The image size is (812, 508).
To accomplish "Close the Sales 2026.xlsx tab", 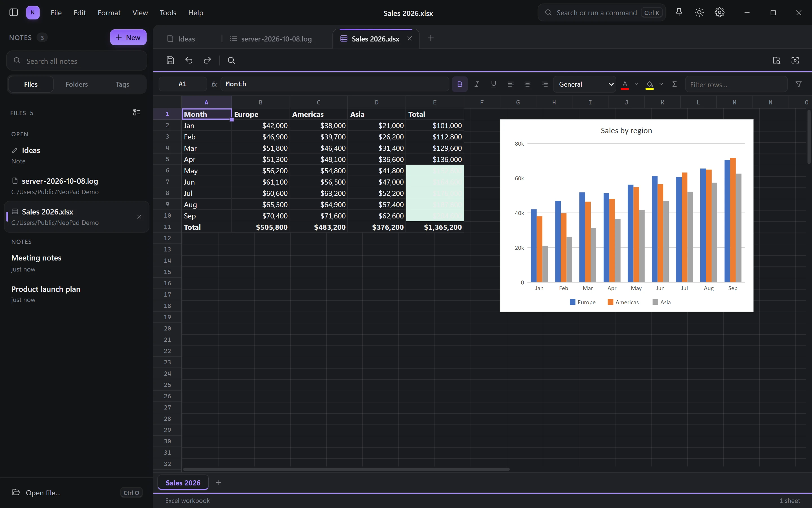I will click(409, 38).
